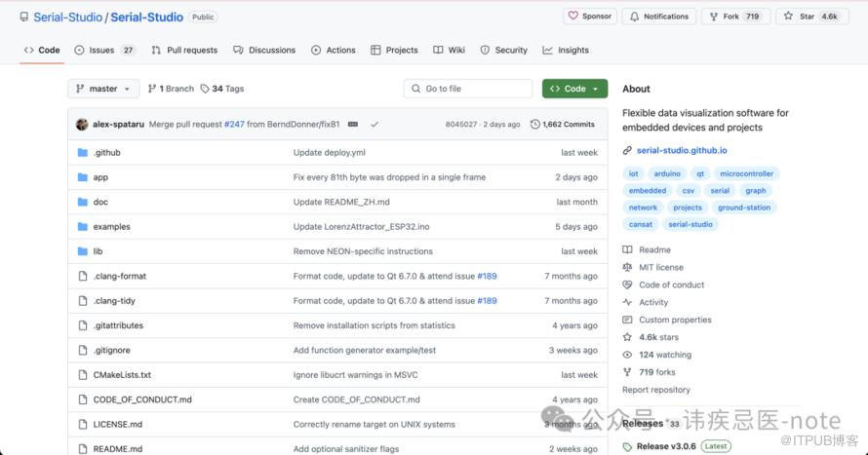This screenshot has width=868, height=455.
Task: Open the serial-studio.github.io website link
Action: click(x=682, y=151)
